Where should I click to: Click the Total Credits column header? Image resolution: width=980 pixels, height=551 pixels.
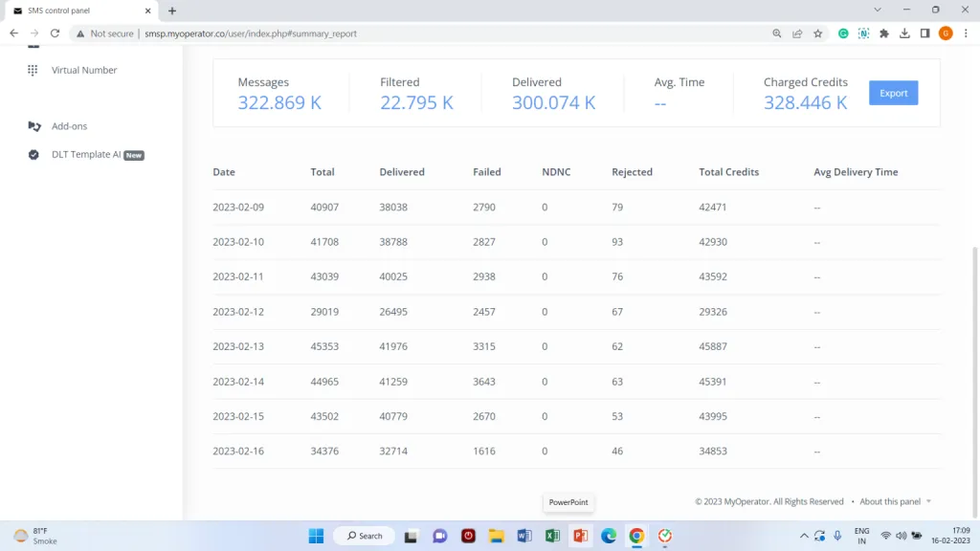click(x=728, y=172)
